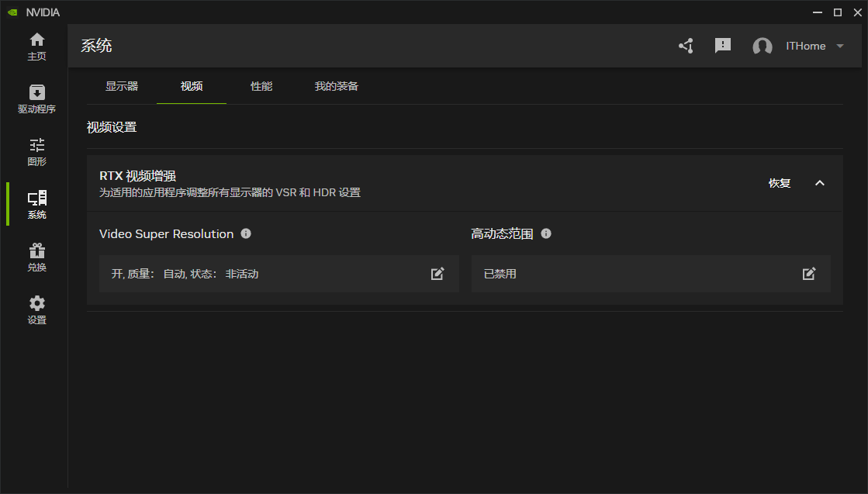Select the 驱动程序 (Drivers) sidebar icon
868x494 pixels.
36,98
